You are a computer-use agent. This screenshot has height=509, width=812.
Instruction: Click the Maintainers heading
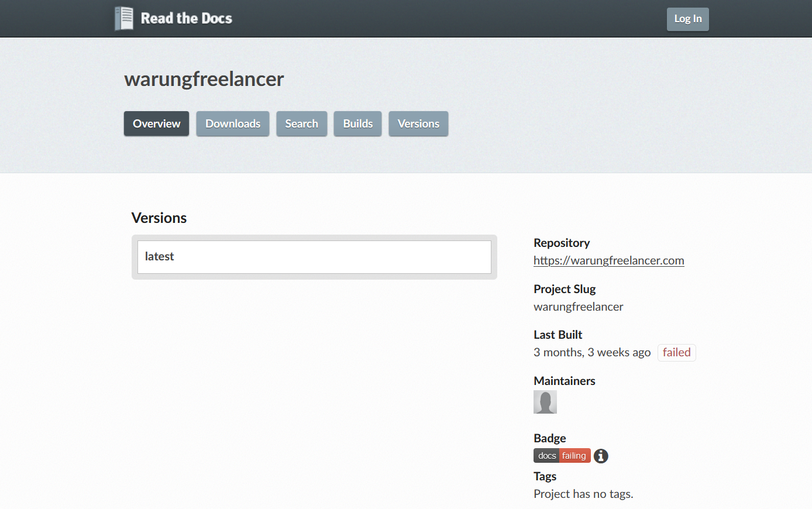coord(564,381)
